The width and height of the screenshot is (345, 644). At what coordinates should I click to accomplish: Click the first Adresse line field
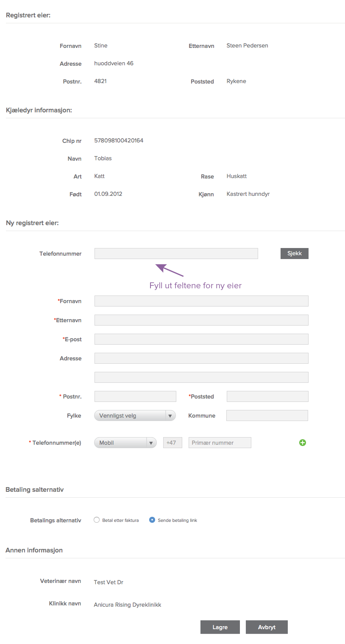click(x=201, y=358)
